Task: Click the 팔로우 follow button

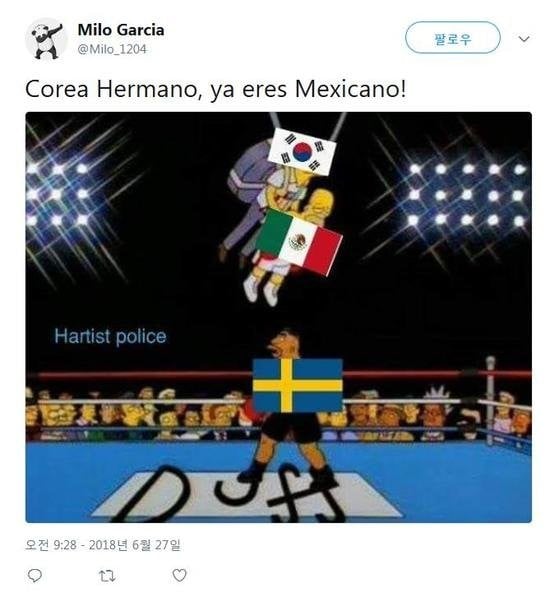Action: click(x=452, y=38)
